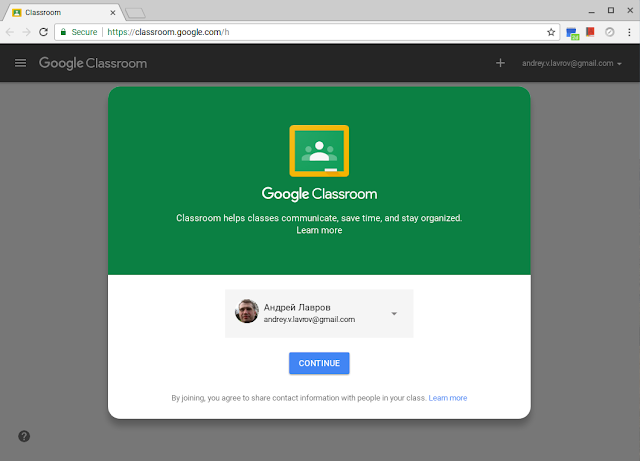Click the CONTINUE button
The width and height of the screenshot is (640, 461).
[319, 363]
